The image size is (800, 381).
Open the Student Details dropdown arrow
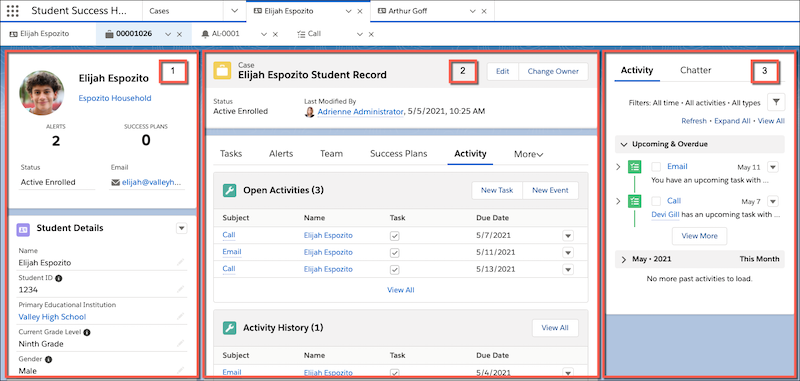click(182, 228)
